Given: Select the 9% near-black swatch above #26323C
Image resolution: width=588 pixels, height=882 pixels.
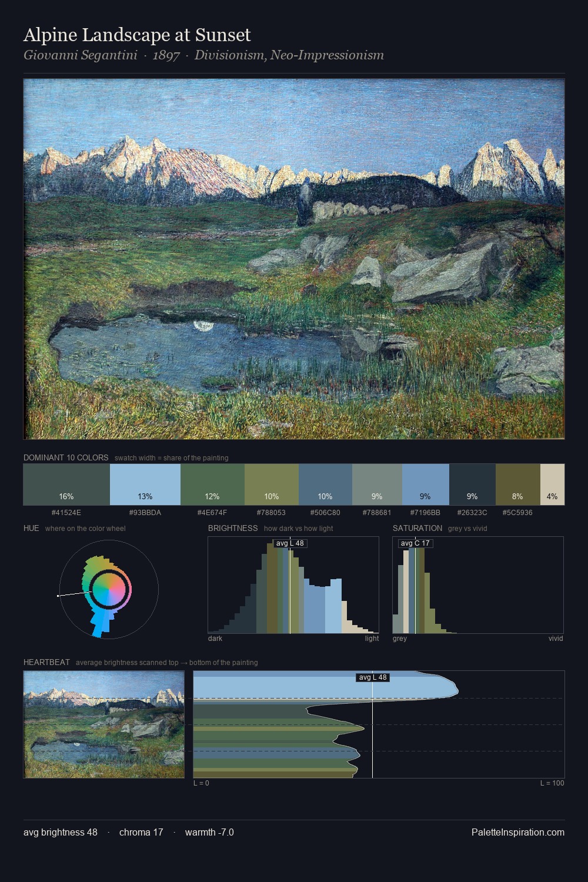Looking at the screenshot, I should point(472,485).
